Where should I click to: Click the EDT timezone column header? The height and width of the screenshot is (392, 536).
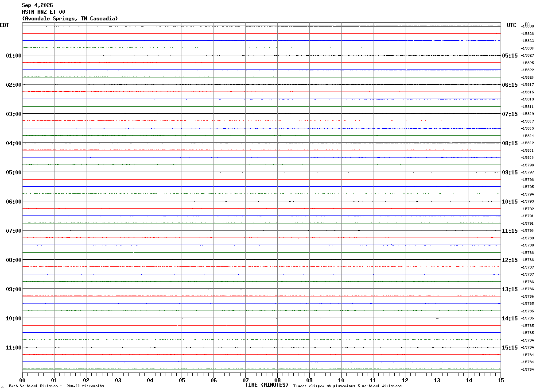(4, 25)
